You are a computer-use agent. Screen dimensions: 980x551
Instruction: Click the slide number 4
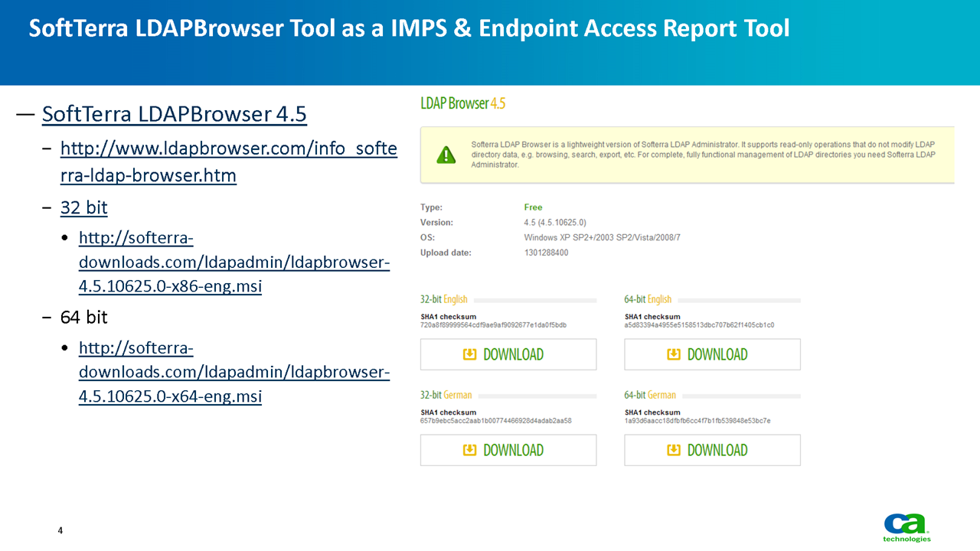(x=60, y=531)
